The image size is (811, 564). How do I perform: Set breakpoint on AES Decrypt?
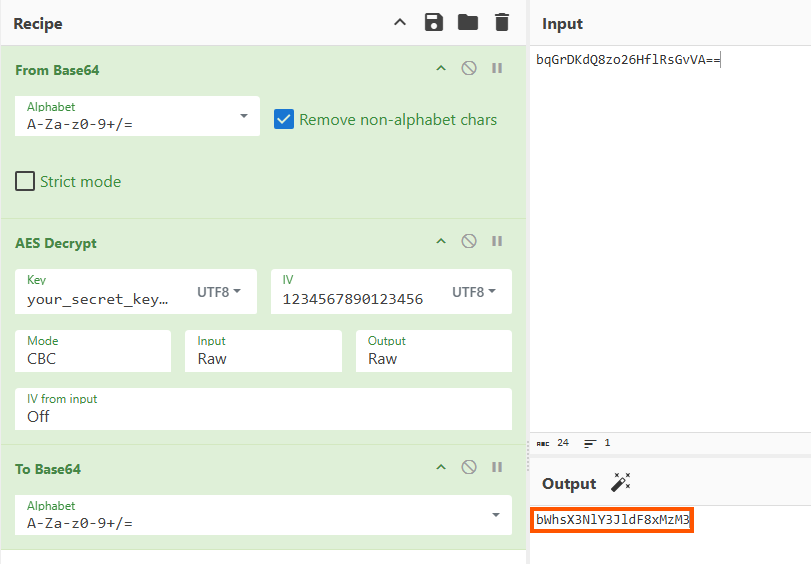497,241
